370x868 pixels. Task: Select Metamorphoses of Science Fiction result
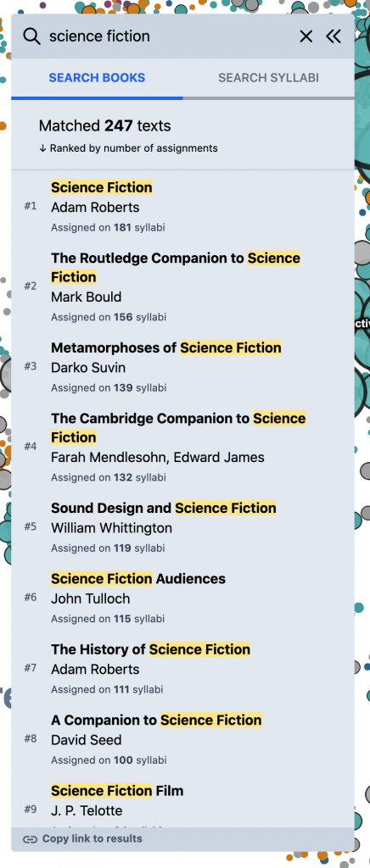click(182, 367)
